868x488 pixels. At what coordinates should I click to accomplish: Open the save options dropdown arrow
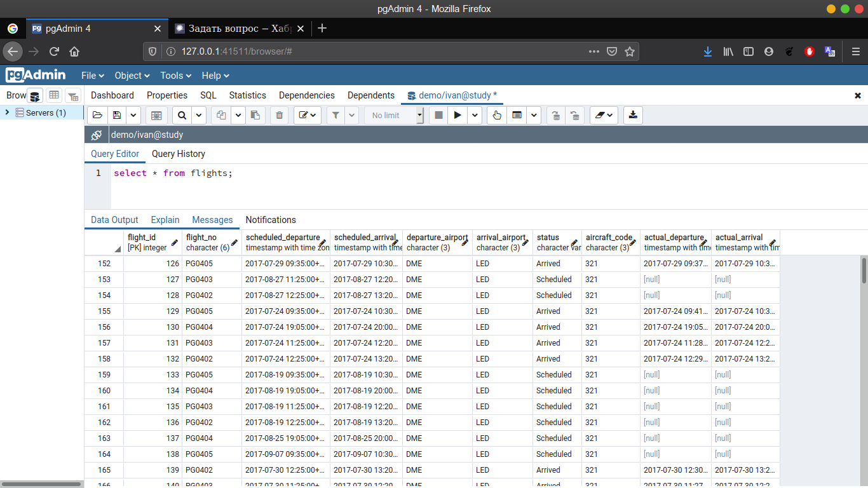click(133, 115)
